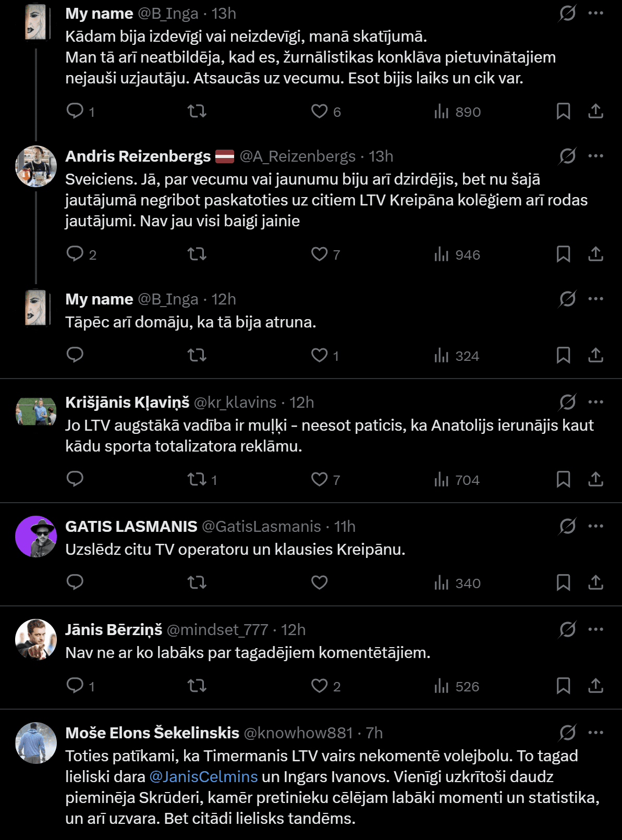Bookmark Andris Reizenbergs' tweet

click(563, 254)
